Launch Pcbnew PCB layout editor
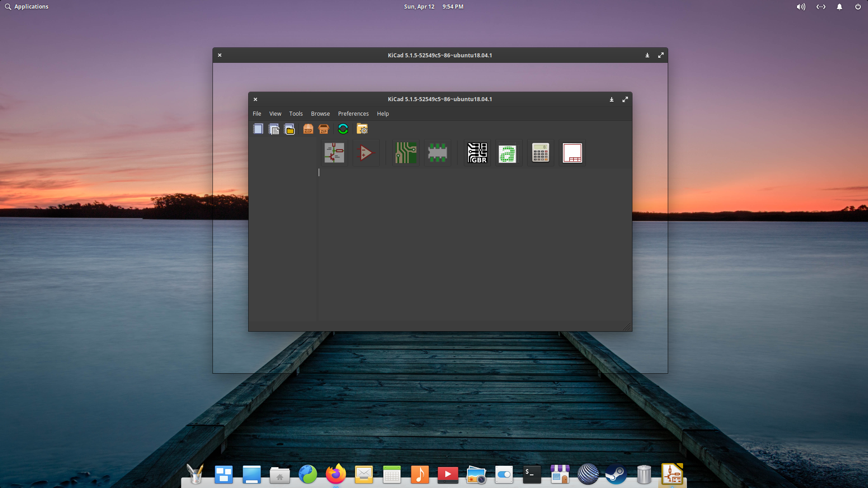 click(405, 153)
